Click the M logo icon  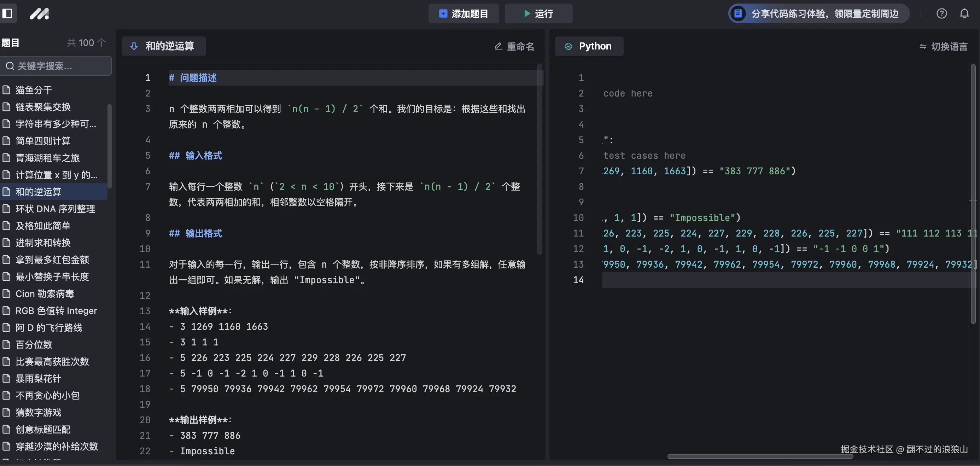39,13
